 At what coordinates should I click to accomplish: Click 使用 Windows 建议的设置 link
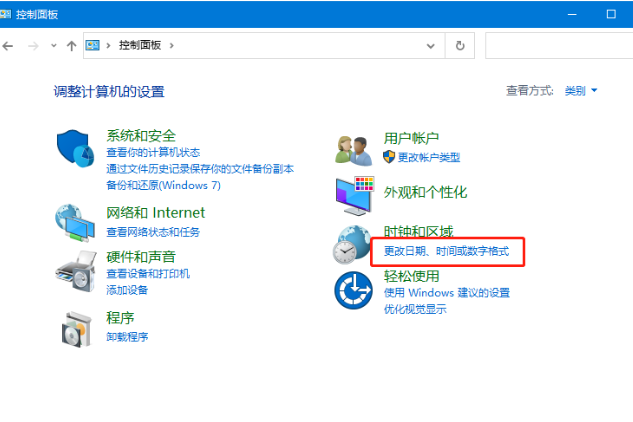446,292
